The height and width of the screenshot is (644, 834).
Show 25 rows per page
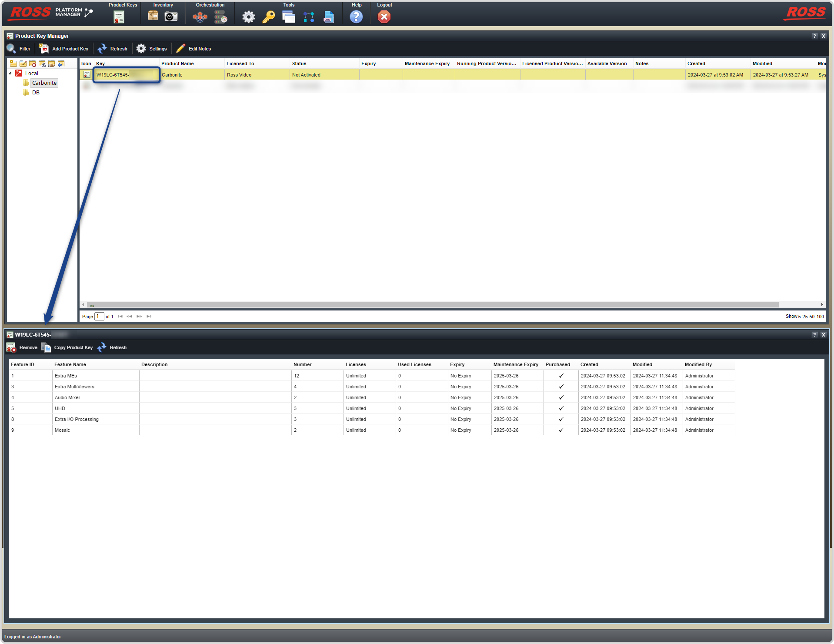pyautogui.click(x=805, y=317)
